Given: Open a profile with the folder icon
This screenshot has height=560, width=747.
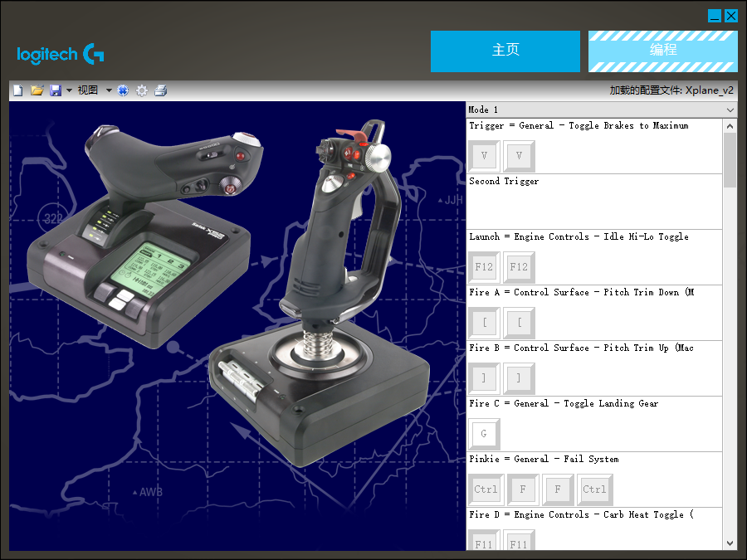Looking at the screenshot, I should 37,90.
